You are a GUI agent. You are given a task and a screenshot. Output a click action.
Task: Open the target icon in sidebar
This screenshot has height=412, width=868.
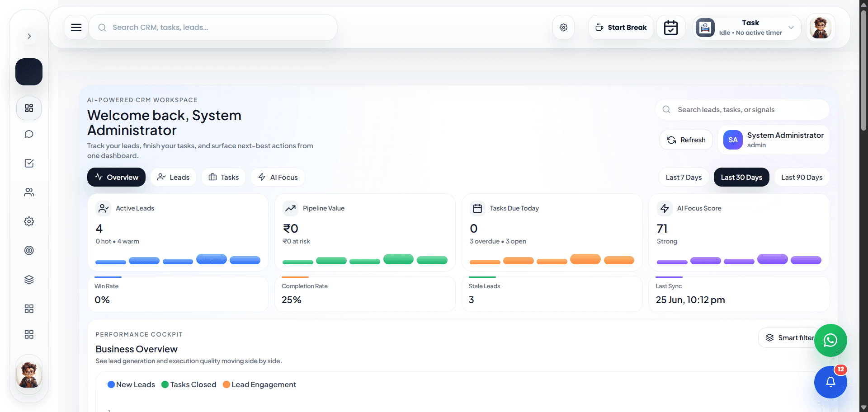pyautogui.click(x=29, y=250)
